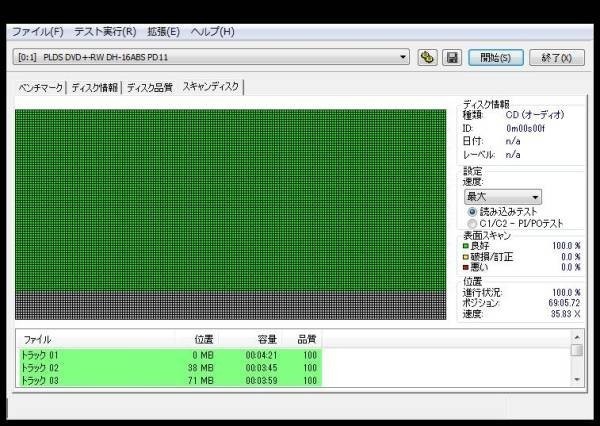Viewport: 600px width, 426px height.
Task: Click the file list scroll down arrow
Action: pyautogui.click(x=577, y=379)
